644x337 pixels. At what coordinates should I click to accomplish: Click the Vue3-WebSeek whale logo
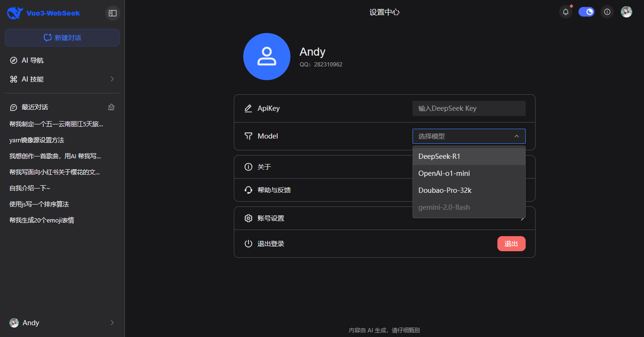point(15,13)
